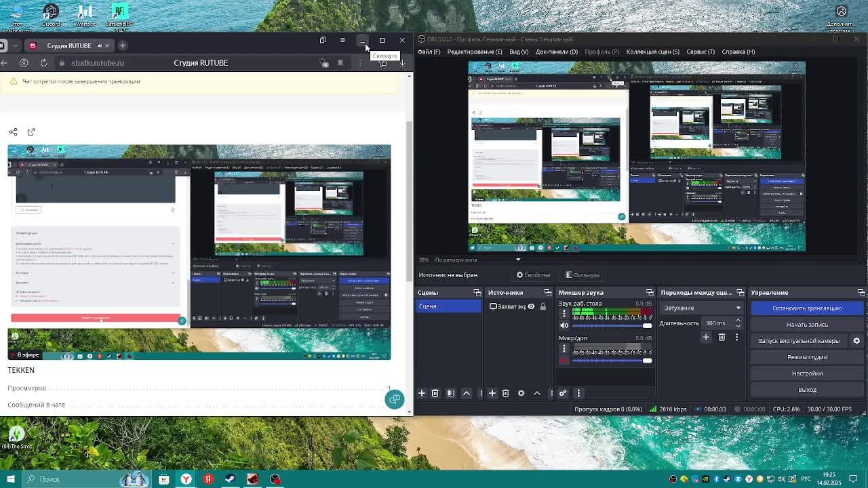Image resolution: width=868 pixels, height=488 pixels.
Task: Click Остановить трансляцию button
Action: coord(807,308)
